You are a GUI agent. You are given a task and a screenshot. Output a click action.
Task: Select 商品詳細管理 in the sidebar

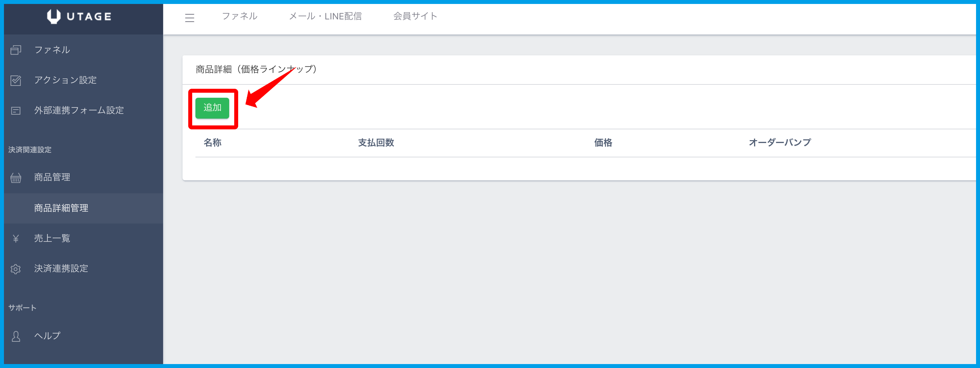61,208
